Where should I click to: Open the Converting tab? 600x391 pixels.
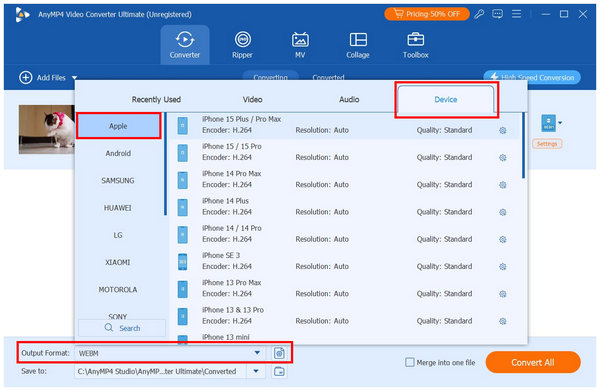point(271,77)
